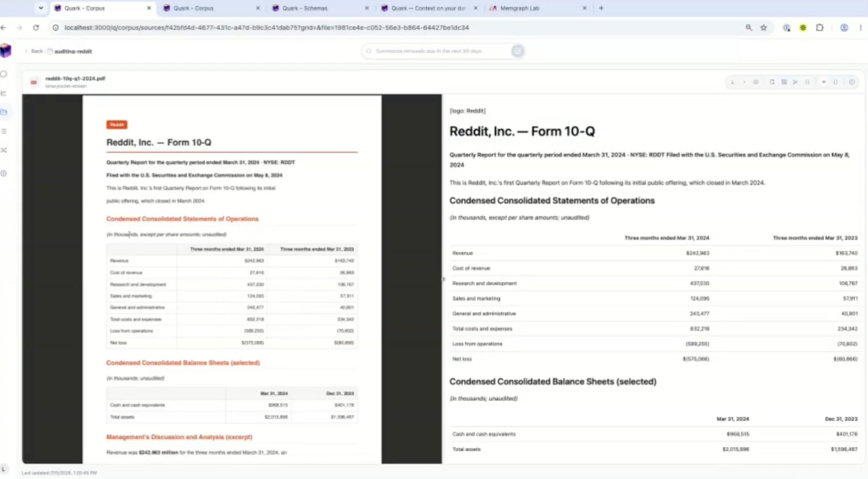
Task: Click Total assets value '$2,015,896' in parsed panel
Action: [736, 449]
